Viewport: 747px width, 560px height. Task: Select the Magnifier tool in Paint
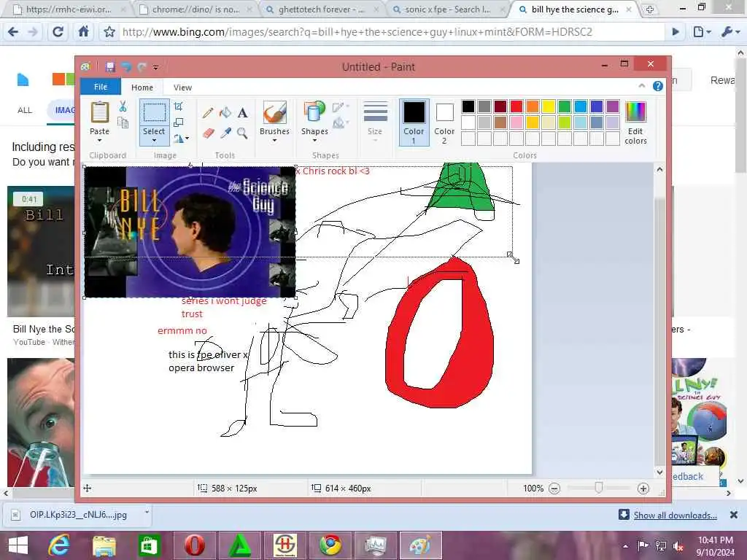[242, 133]
